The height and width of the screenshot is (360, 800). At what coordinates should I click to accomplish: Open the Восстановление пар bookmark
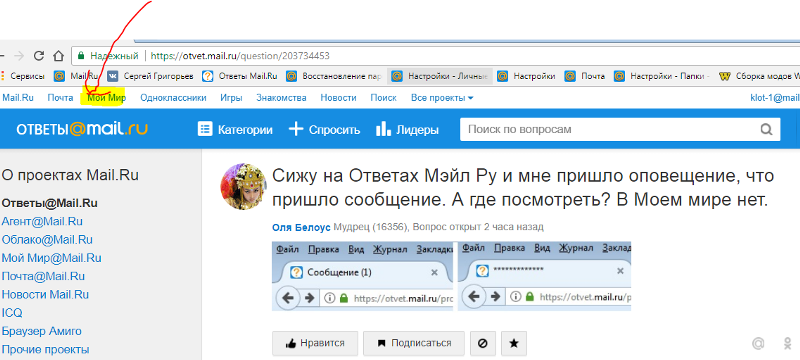pyautogui.click(x=334, y=76)
